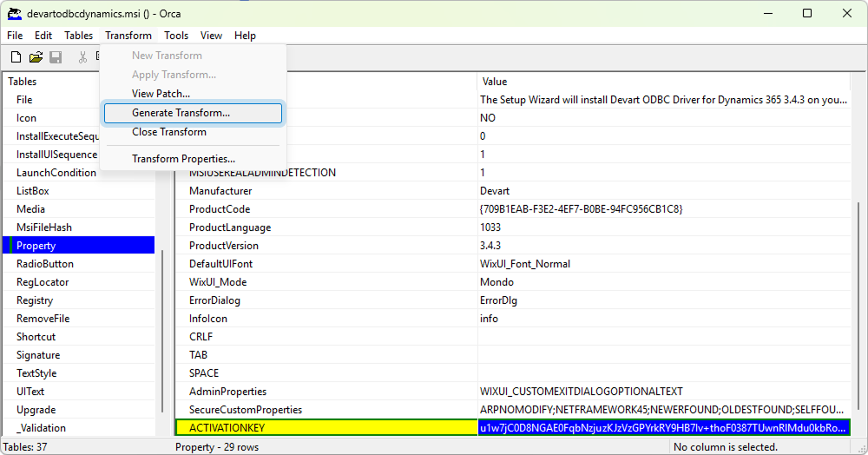Open the Edit menu
The image size is (868, 455).
(x=43, y=36)
